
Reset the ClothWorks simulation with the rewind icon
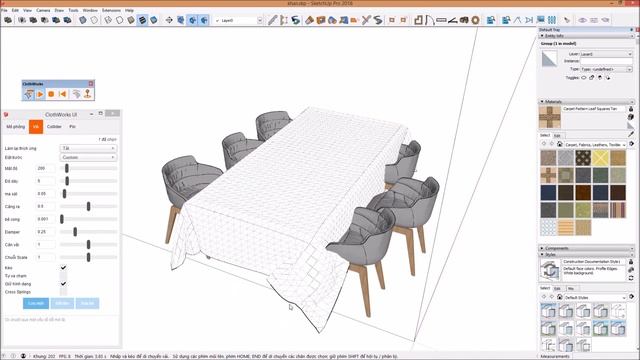click(x=62, y=94)
